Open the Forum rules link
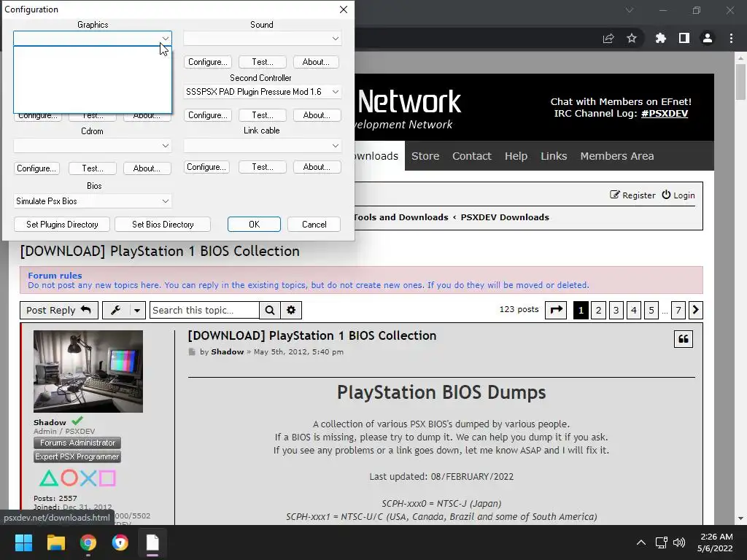 [x=55, y=275]
